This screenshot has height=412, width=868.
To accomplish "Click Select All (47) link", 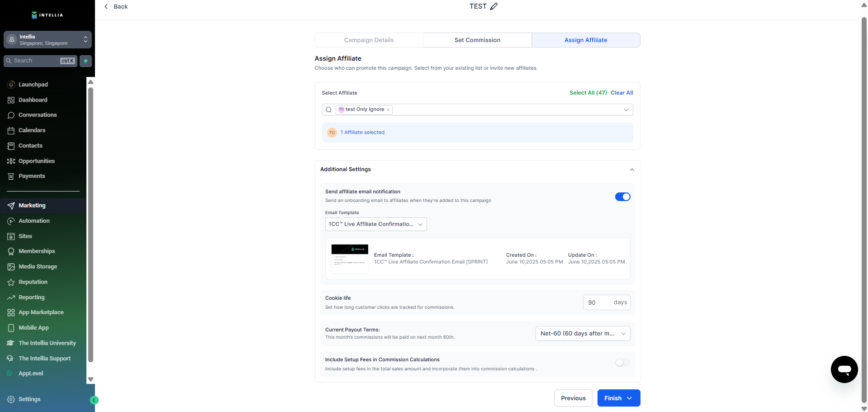I will point(588,93).
